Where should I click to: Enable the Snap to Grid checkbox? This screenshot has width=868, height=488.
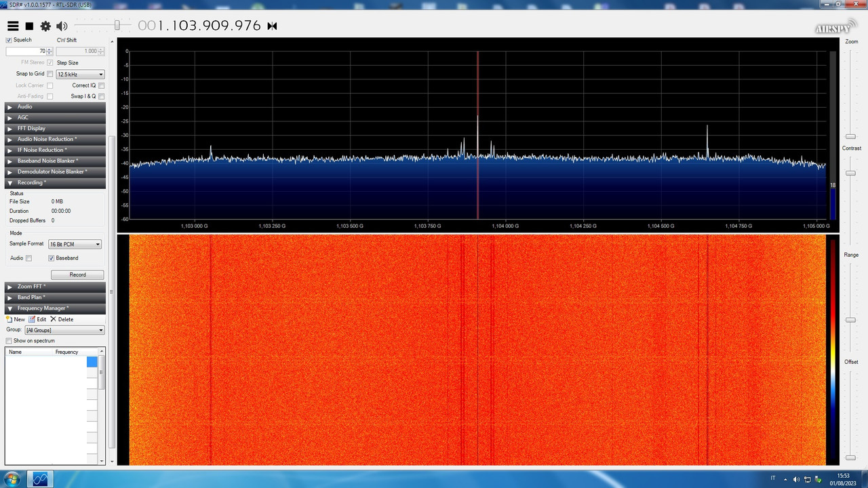(50, 74)
